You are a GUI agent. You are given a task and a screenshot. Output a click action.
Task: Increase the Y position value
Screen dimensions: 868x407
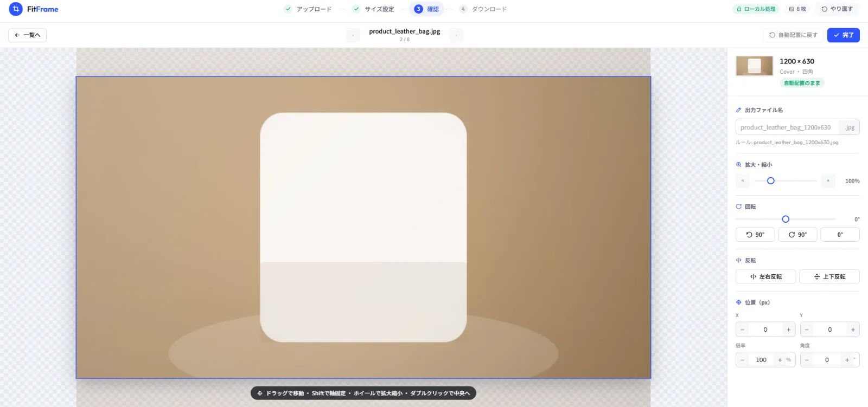point(853,330)
